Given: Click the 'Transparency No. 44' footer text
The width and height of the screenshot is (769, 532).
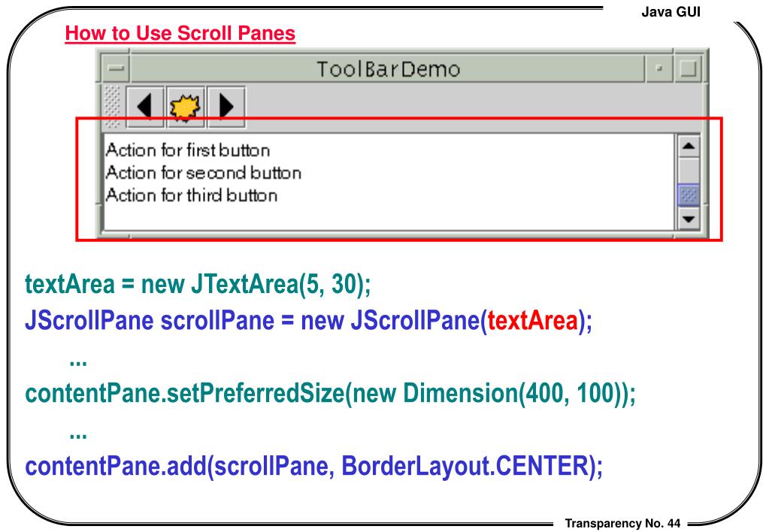Looking at the screenshot, I should 623,523.
